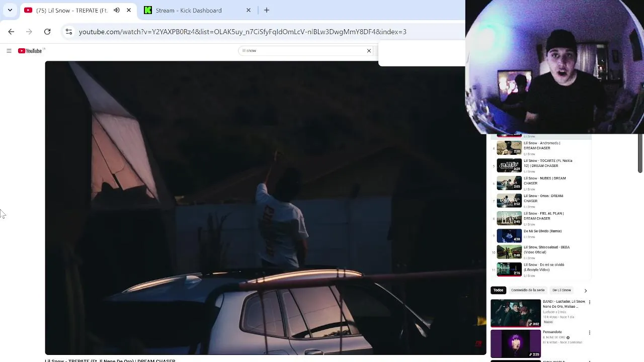Mute the audio on the YouTube tab
The image size is (644, 362).
[117, 10]
